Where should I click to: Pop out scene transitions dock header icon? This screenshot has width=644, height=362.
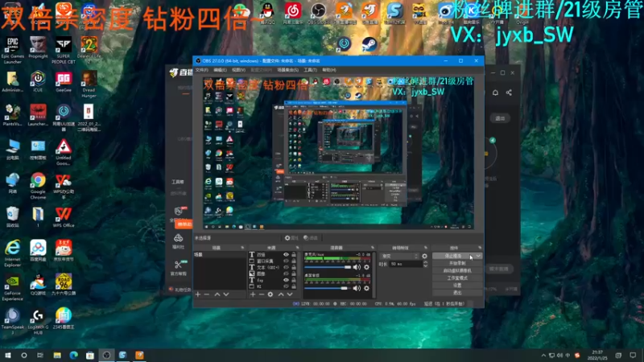click(x=426, y=248)
